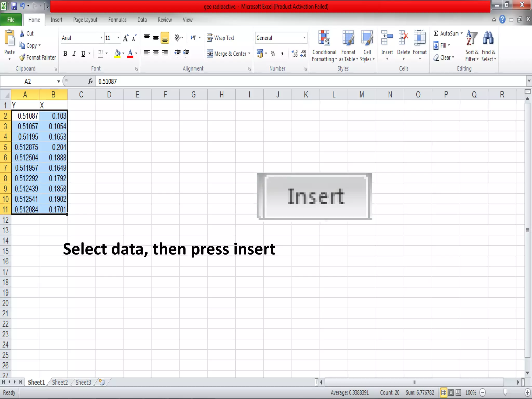Click red Font Color swatch button
Image resolution: width=532 pixels, height=399 pixels.
coord(130,54)
